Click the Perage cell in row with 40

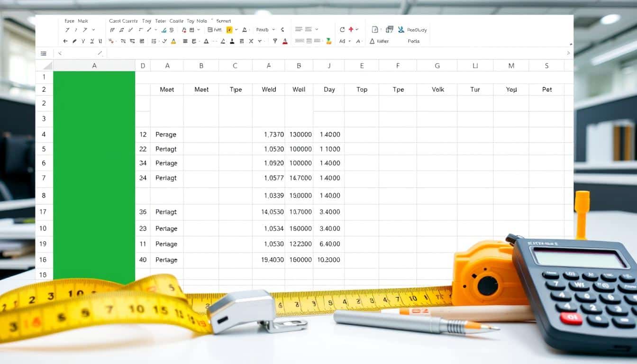[166, 260]
